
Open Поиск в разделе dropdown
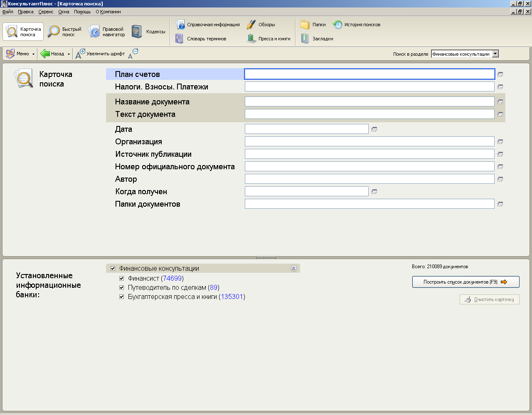[x=495, y=54]
